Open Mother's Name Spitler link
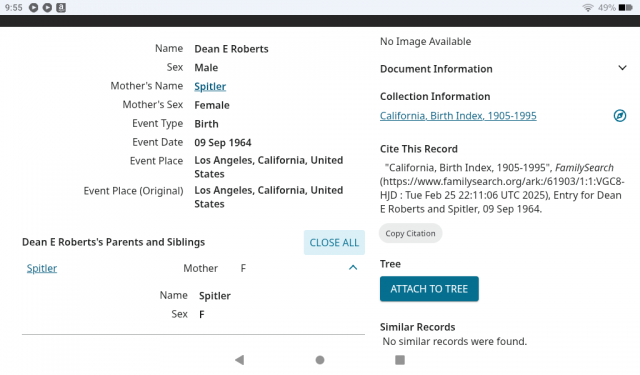Viewport: 640px width, 375px height. click(210, 87)
